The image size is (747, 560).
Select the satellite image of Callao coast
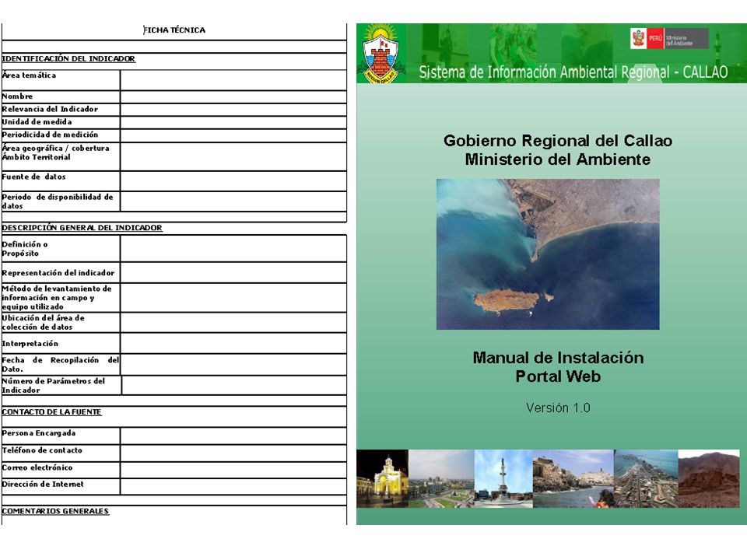[548, 254]
